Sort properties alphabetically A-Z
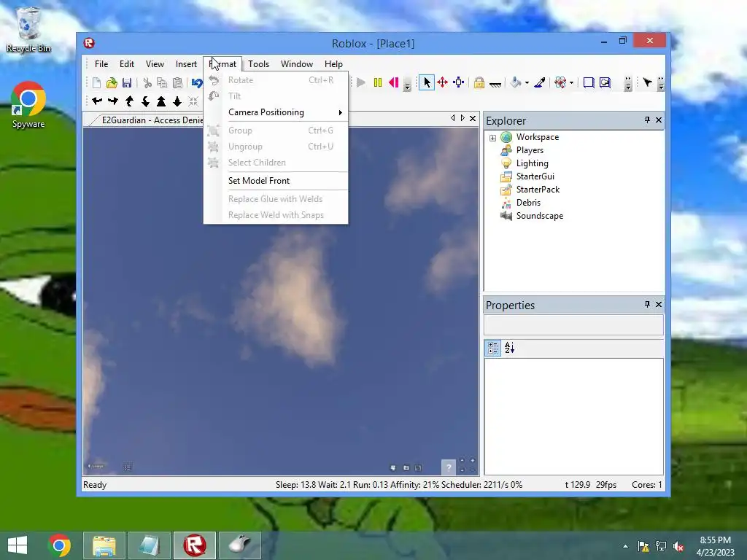The width and height of the screenshot is (747, 560). pos(509,348)
